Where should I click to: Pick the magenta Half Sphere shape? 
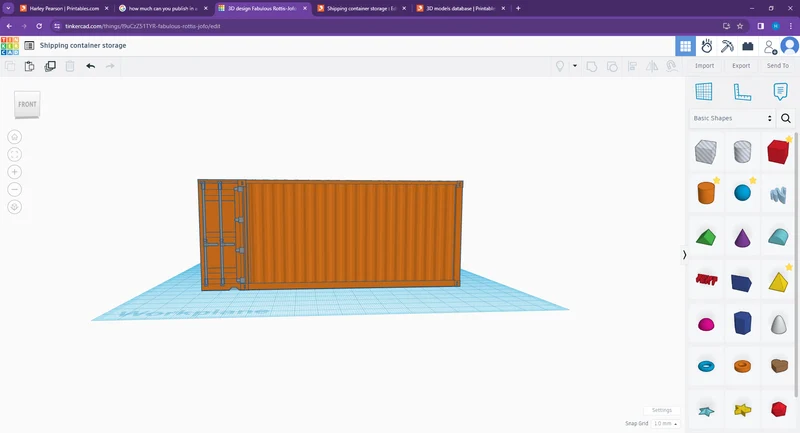pos(706,324)
